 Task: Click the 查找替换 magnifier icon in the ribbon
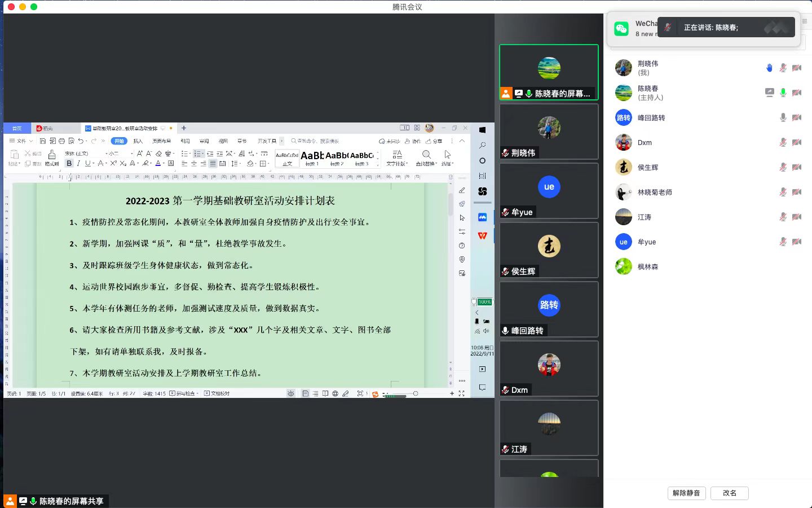(x=426, y=155)
